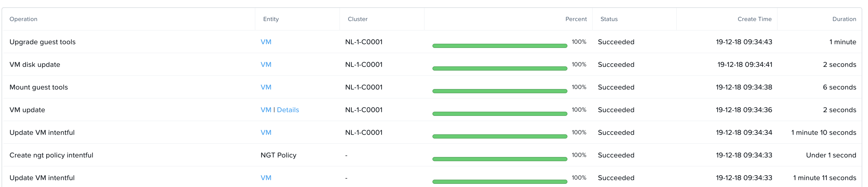Image resolution: width=868 pixels, height=187 pixels.
Task: Sort by Duration column header
Action: [x=844, y=19]
